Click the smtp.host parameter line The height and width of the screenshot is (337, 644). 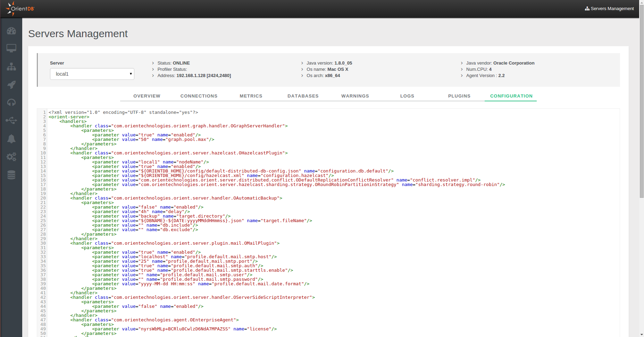pyautogui.click(x=184, y=257)
